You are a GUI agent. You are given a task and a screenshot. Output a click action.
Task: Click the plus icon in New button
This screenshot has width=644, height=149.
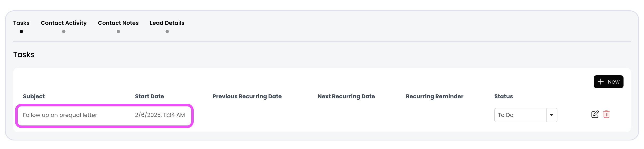[600, 82]
